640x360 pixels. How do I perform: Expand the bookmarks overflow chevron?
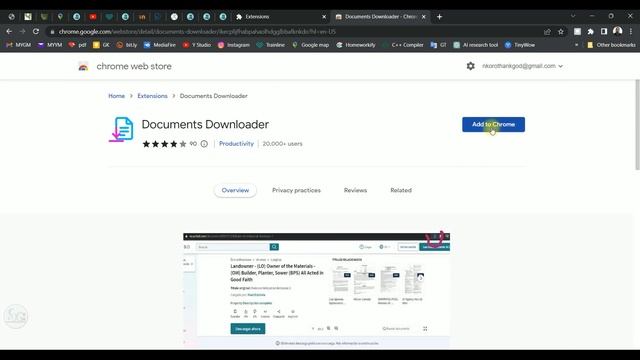(576, 45)
